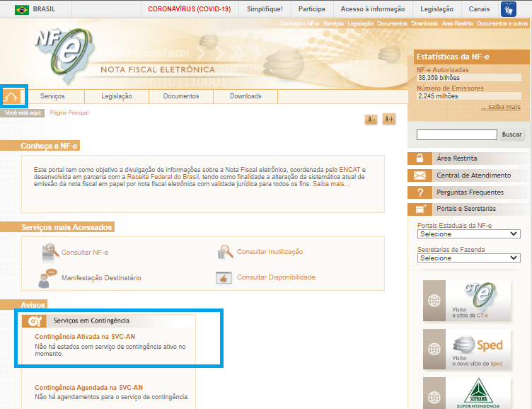The height and width of the screenshot is (409, 532).
Task: Click the Consultar Inutilização icon
Action: click(x=224, y=252)
